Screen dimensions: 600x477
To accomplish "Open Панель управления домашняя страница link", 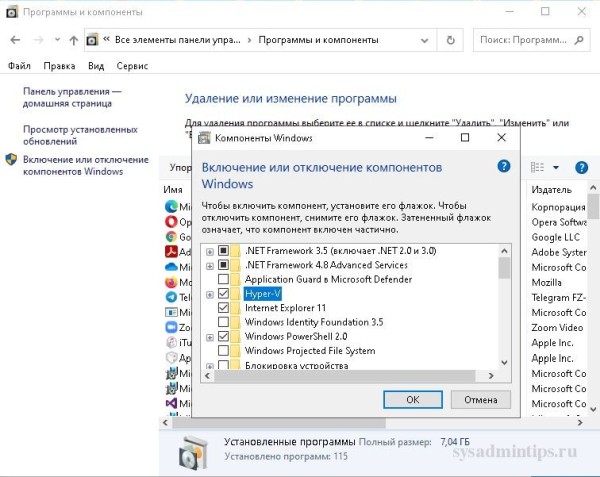I will click(72, 97).
